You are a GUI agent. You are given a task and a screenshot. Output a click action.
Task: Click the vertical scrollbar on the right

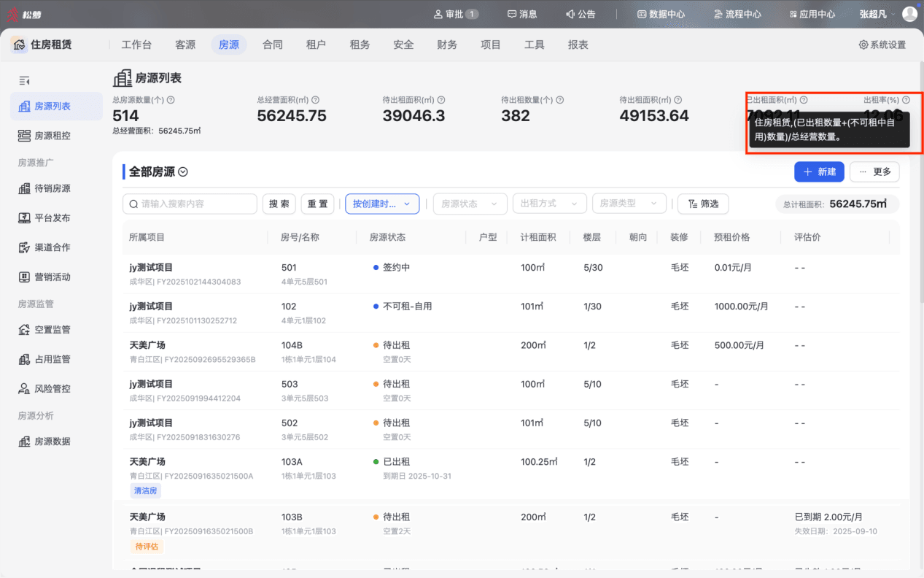click(x=920, y=182)
